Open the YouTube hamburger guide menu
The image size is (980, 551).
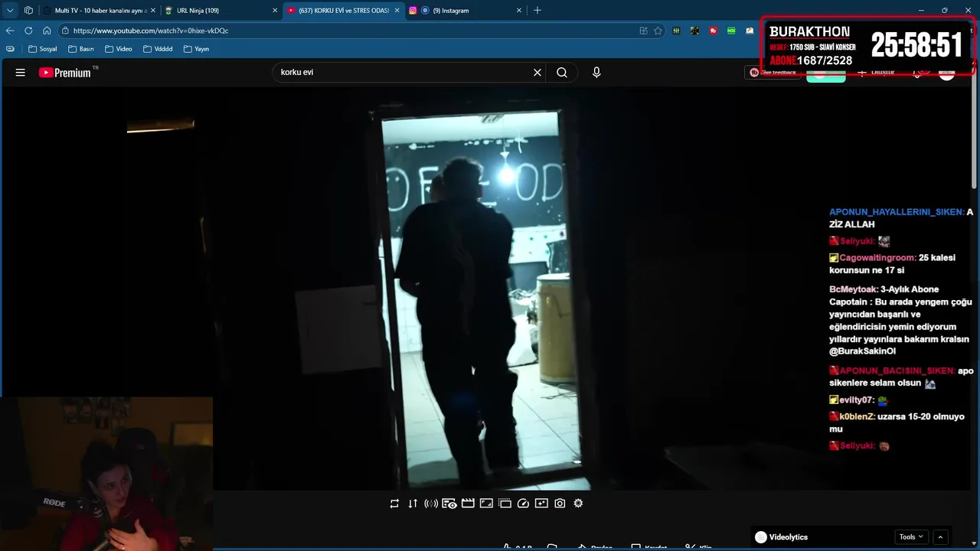coord(21,73)
